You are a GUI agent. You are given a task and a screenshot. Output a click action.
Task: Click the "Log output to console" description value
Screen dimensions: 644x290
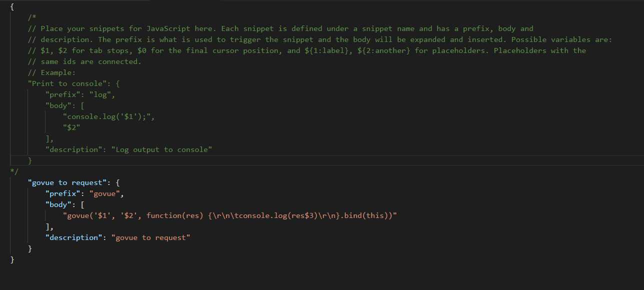(x=162, y=149)
